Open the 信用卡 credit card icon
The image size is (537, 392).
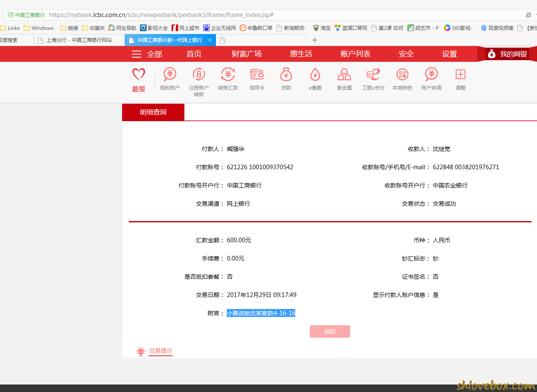click(257, 74)
